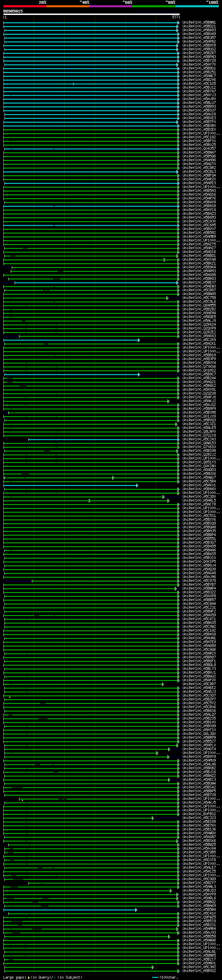This screenshot has height=980, width=222.
Task: Select the UniRef100_A5C3Z1 label
Action: 199,424
